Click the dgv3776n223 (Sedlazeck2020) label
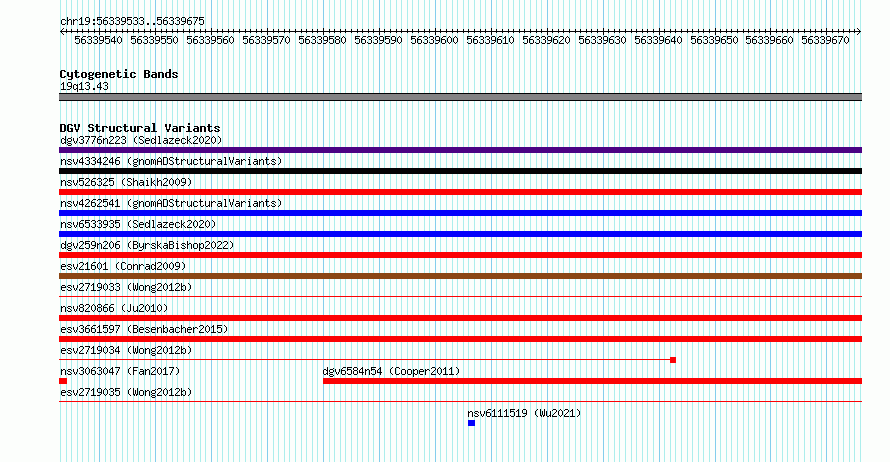This screenshot has height=462, width=890. pos(141,140)
